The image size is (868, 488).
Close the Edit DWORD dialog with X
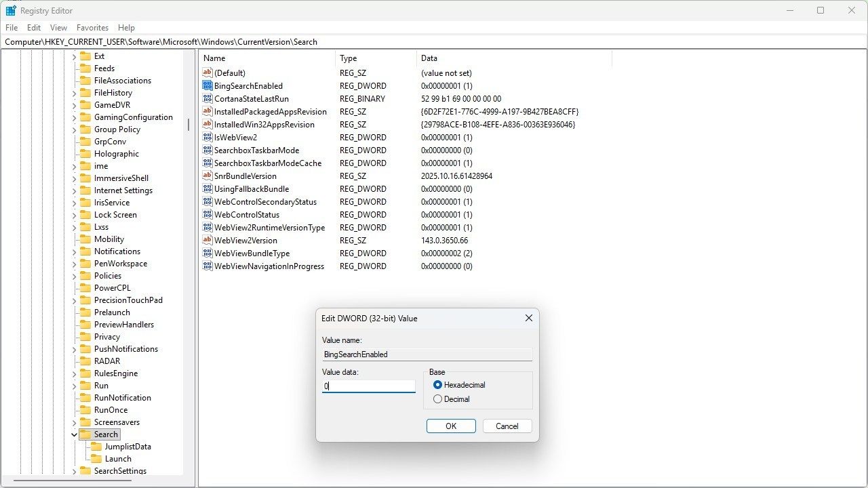(529, 318)
